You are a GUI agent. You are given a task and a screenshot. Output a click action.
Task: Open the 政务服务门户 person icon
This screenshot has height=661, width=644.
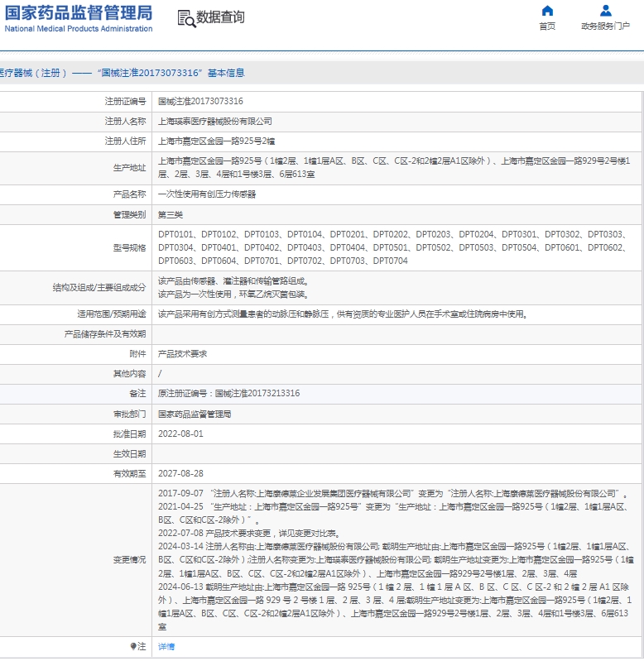point(606,11)
